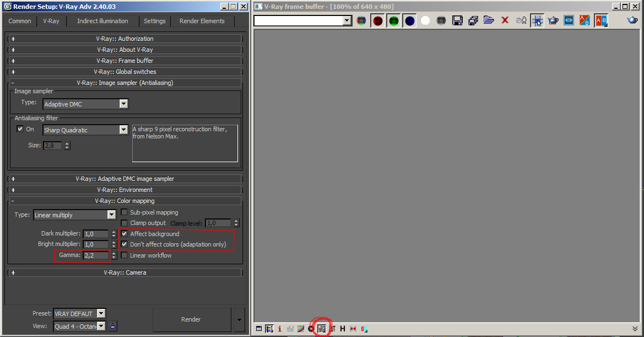This screenshot has height=337, width=644.
Task: Open color mapping Type dropdown Linear multiply
Action: coord(74,215)
